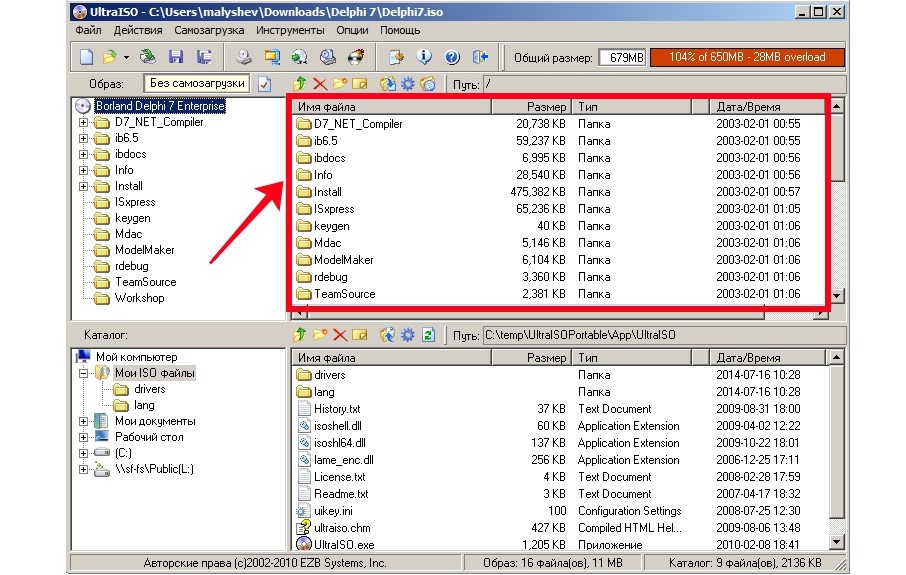Screen dimensions: 906x575
Task: Select the ISxpress folder in image tree
Action: pos(135,202)
